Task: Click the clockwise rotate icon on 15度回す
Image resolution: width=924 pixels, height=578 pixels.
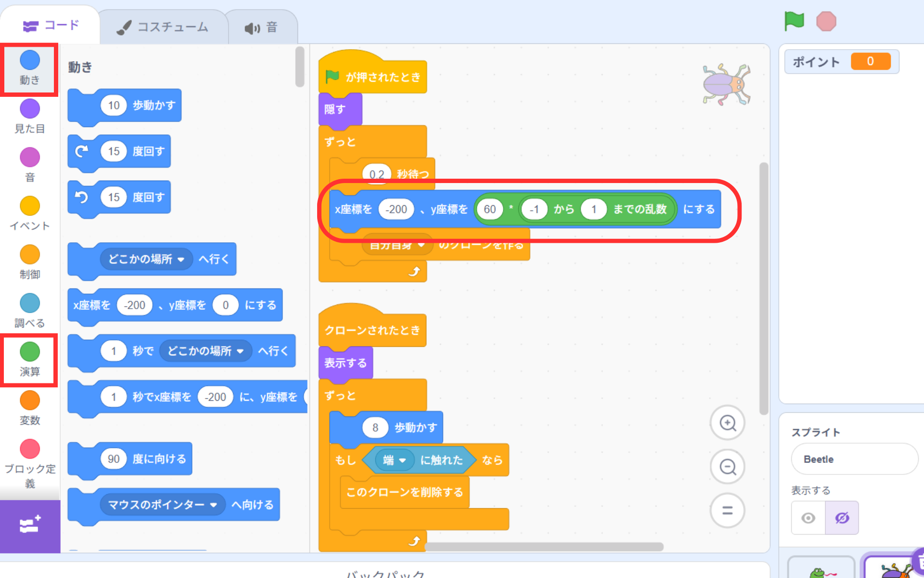Action: 82,151
